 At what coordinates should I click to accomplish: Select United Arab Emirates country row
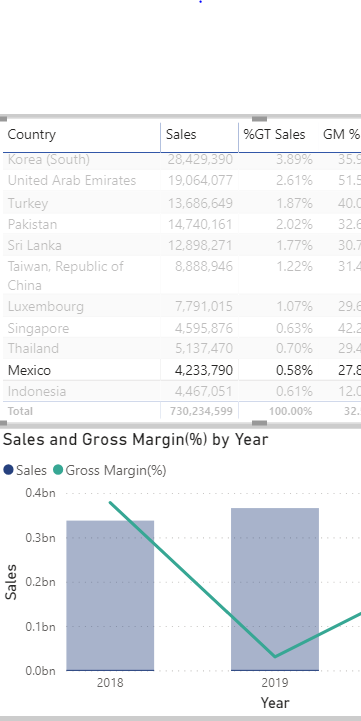click(x=182, y=180)
